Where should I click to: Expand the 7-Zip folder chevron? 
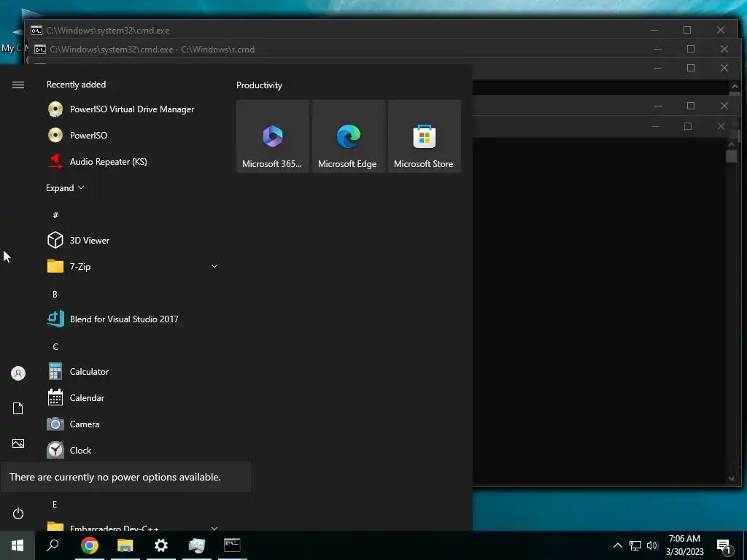214,266
